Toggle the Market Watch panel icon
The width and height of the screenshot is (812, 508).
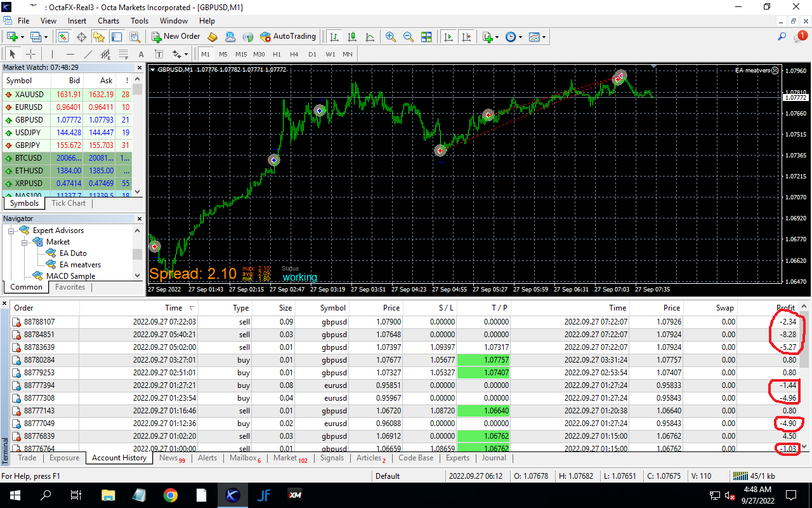[x=63, y=37]
